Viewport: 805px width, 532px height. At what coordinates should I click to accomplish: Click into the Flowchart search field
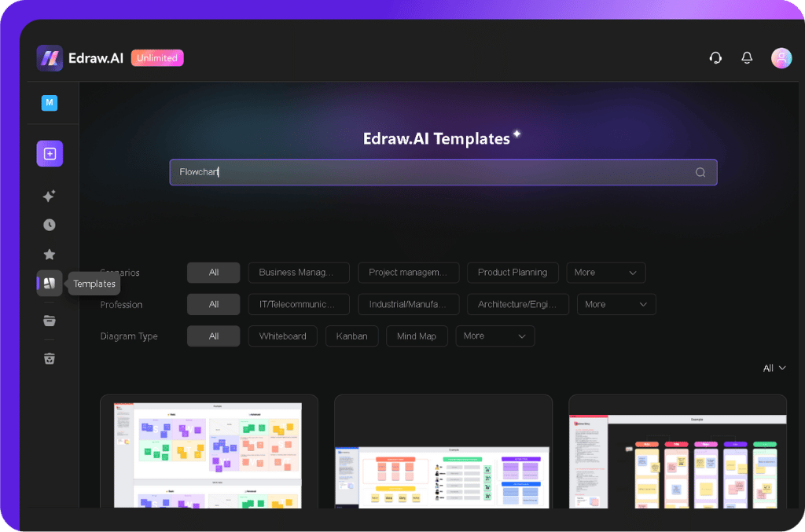click(x=432, y=173)
